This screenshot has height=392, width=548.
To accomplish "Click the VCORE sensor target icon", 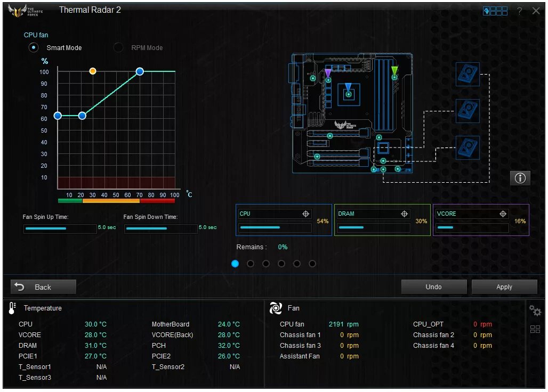I will coord(503,214).
